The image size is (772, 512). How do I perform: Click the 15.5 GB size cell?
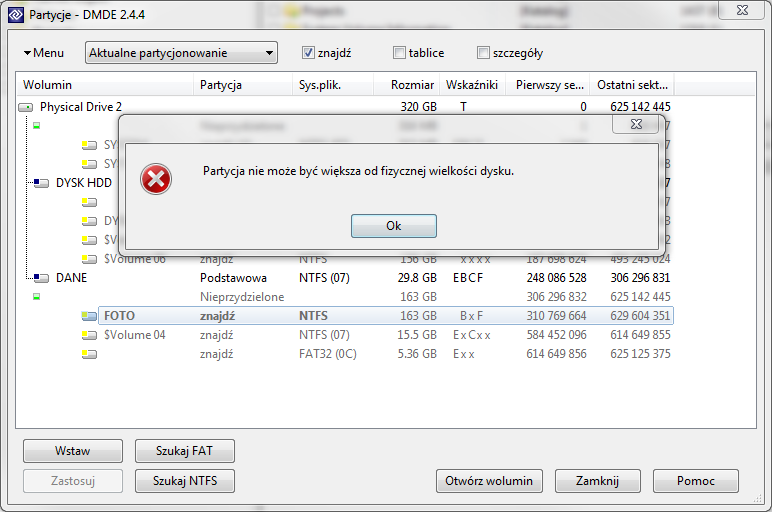pyautogui.click(x=417, y=335)
